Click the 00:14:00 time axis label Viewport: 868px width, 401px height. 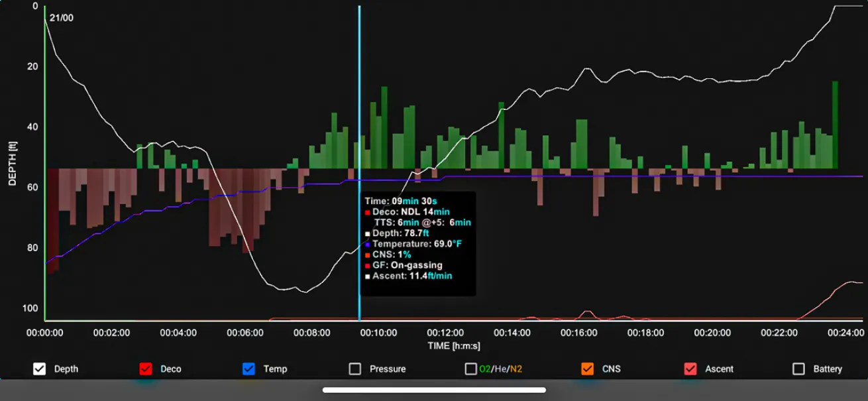click(512, 333)
